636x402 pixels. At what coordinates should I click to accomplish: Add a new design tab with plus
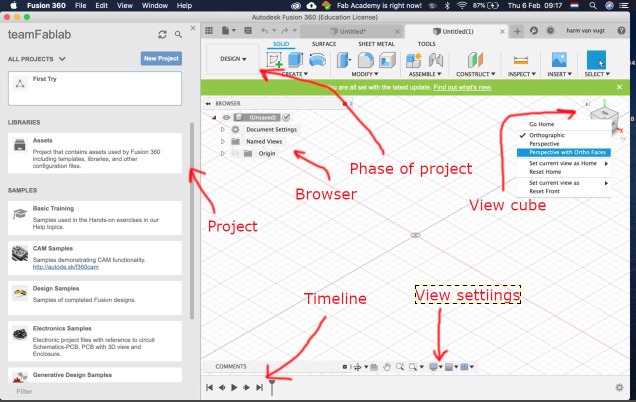point(517,31)
